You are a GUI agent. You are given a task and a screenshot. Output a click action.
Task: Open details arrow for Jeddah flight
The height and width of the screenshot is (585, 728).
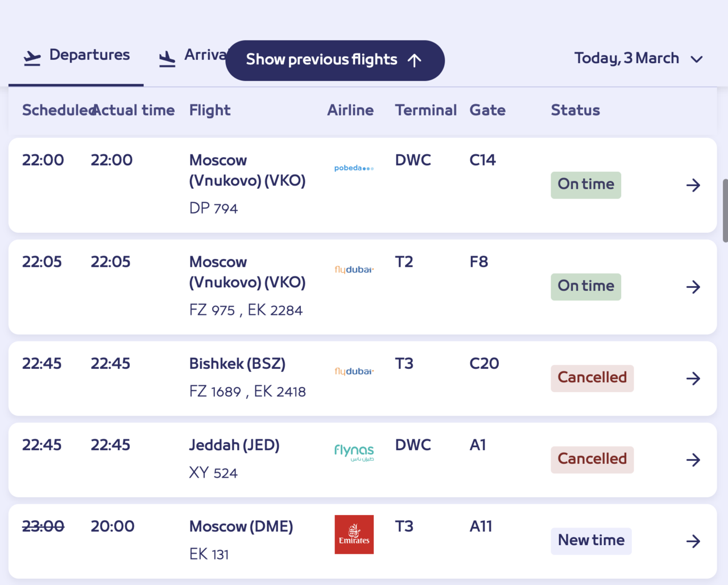(x=693, y=460)
